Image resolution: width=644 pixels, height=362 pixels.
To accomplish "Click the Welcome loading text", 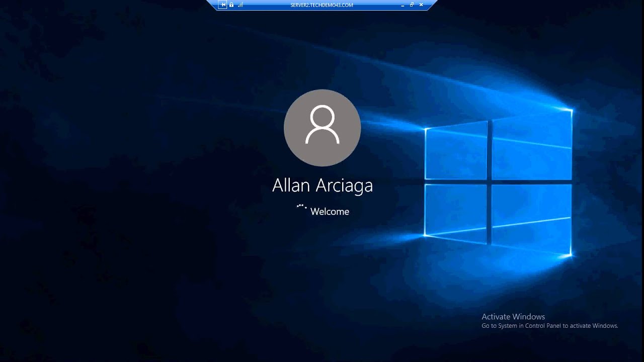I will click(x=330, y=212).
